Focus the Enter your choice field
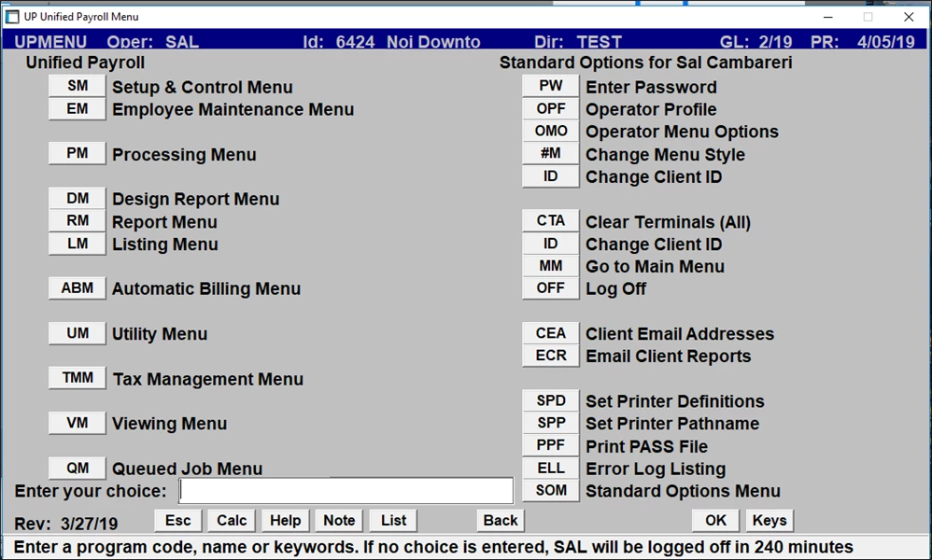 [x=346, y=491]
